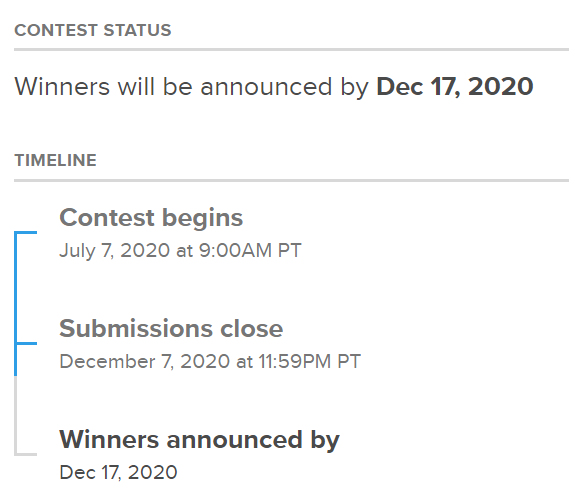Click the gray tick beside Winners announced by
Screen dimensions: 575x495
26,455
